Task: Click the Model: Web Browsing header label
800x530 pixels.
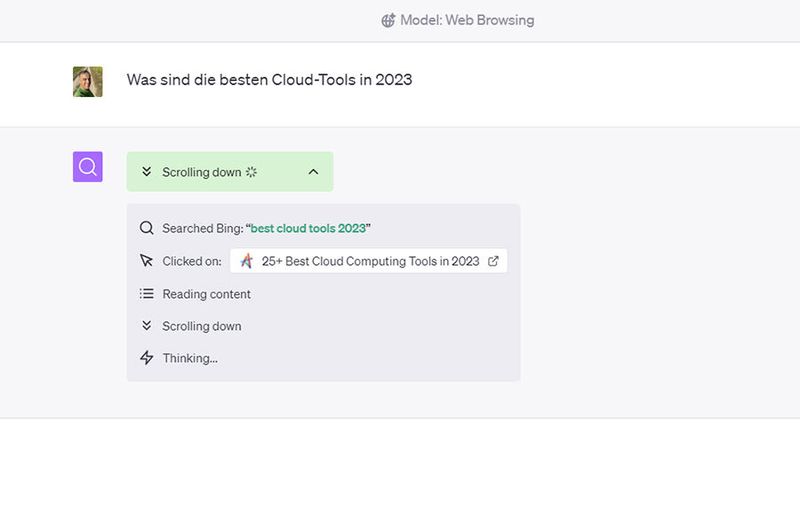Action: (x=467, y=20)
